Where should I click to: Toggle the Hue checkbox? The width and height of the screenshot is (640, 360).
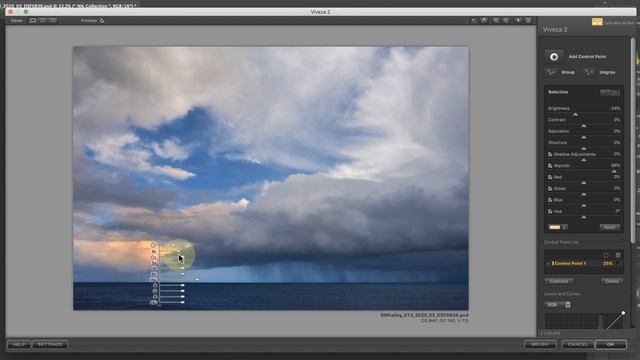point(550,211)
